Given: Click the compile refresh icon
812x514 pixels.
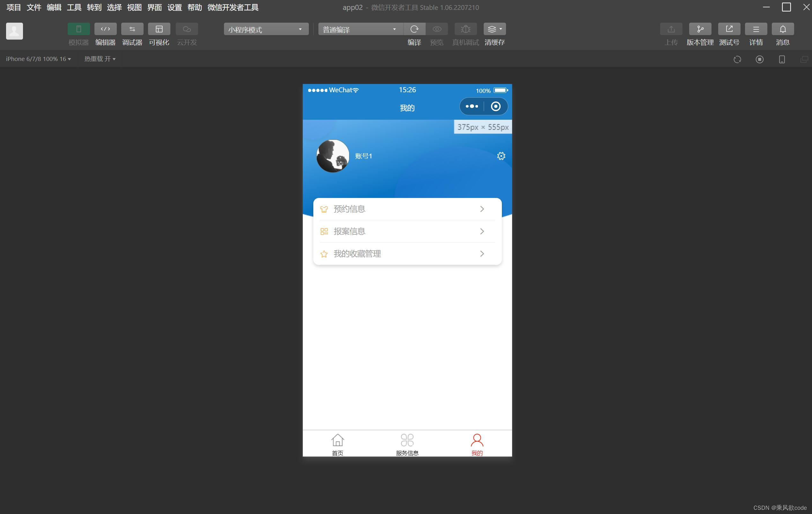Looking at the screenshot, I should pos(414,29).
